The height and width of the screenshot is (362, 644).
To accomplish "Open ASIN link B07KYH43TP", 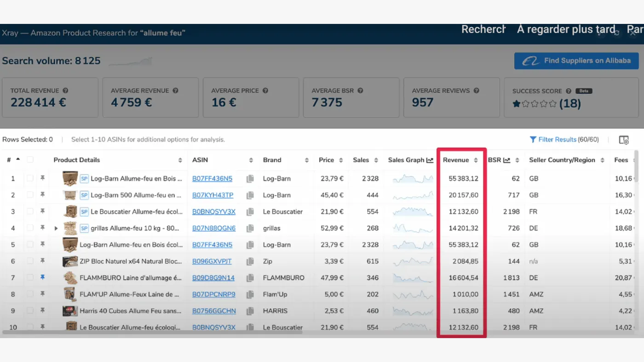I will click(x=213, y=195).
